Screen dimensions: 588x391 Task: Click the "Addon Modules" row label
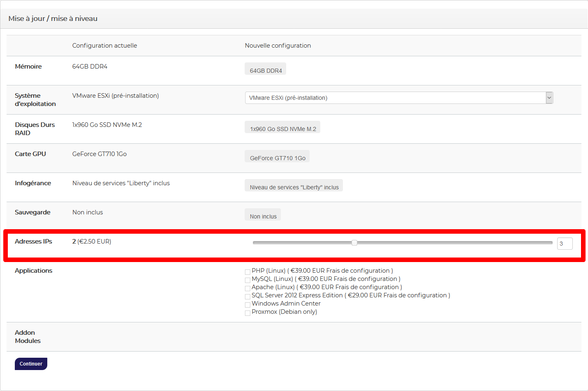(28, 337)
